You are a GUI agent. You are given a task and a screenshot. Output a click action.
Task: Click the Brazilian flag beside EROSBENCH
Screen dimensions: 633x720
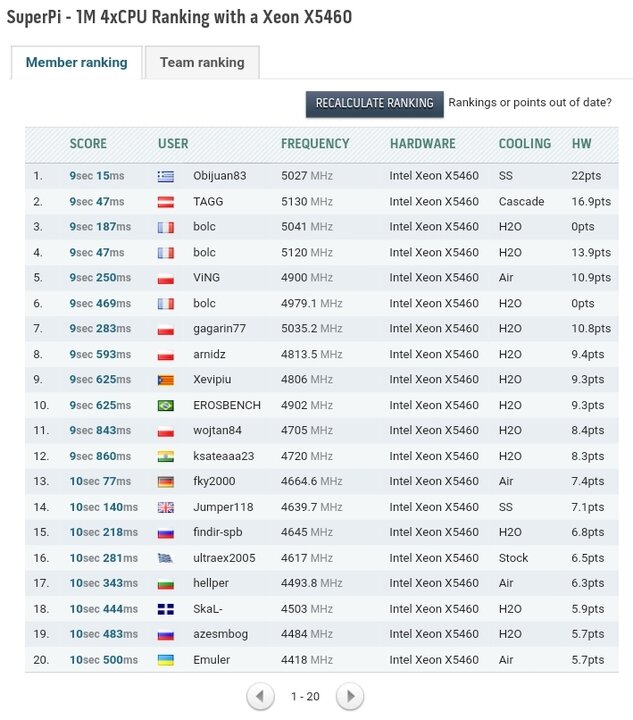[166, 405]
